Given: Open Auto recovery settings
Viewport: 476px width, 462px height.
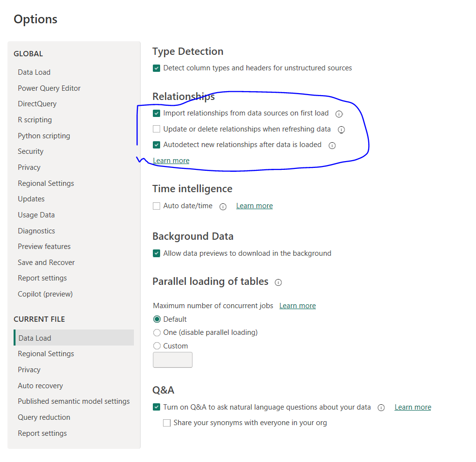Looking at the screenshot, I should 40,386.
